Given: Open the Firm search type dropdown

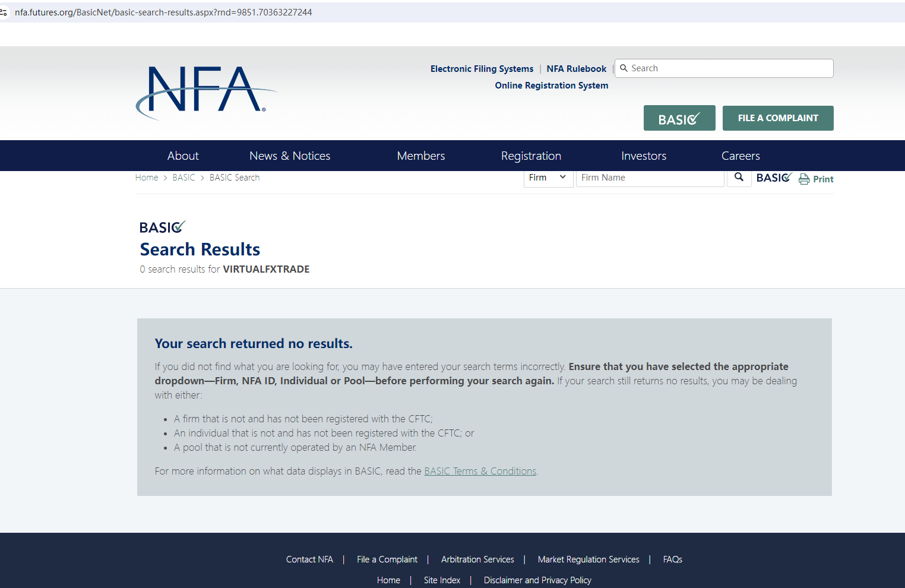Looking at the screenshot, I should click(x=548, y=178).
